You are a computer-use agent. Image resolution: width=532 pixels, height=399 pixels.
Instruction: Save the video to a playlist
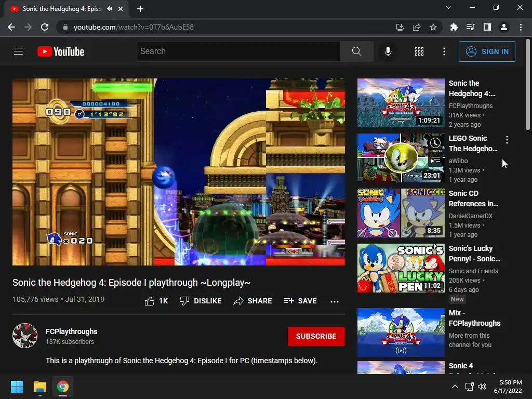point(300,301)
